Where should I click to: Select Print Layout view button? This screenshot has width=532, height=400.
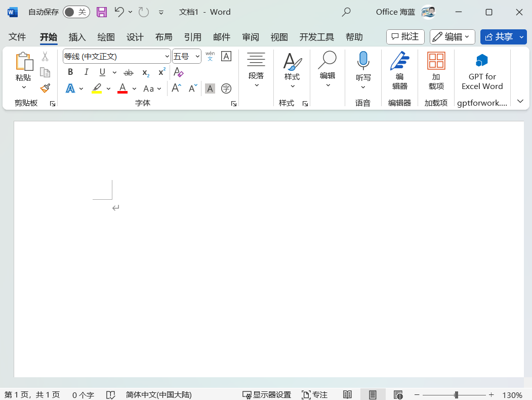pos(373,394)
